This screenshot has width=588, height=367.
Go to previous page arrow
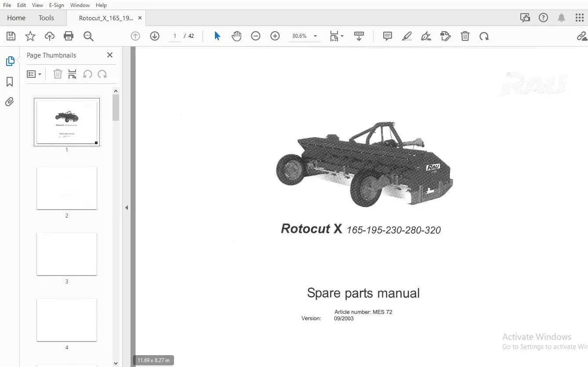pos(135,36)
